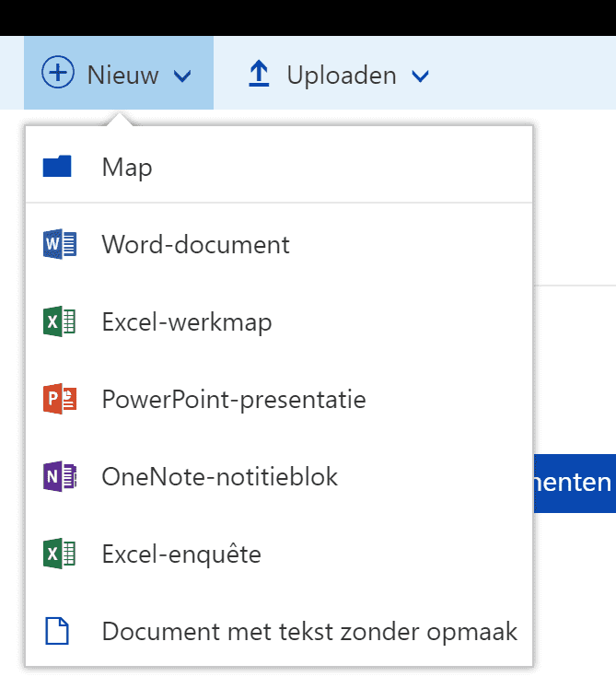Choose Word-document from the list
Viewport: 616px width, 700px height.
click(x=279, y=244)
